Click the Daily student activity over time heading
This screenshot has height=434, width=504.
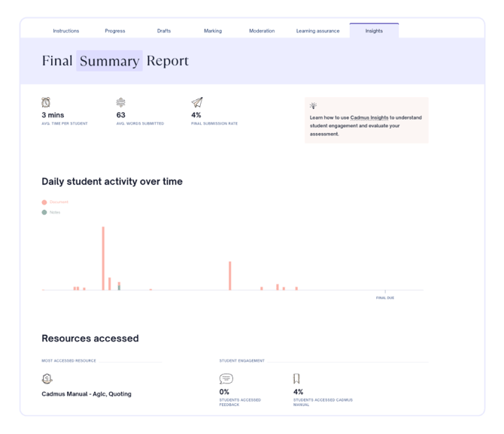(x=112, y=181)
